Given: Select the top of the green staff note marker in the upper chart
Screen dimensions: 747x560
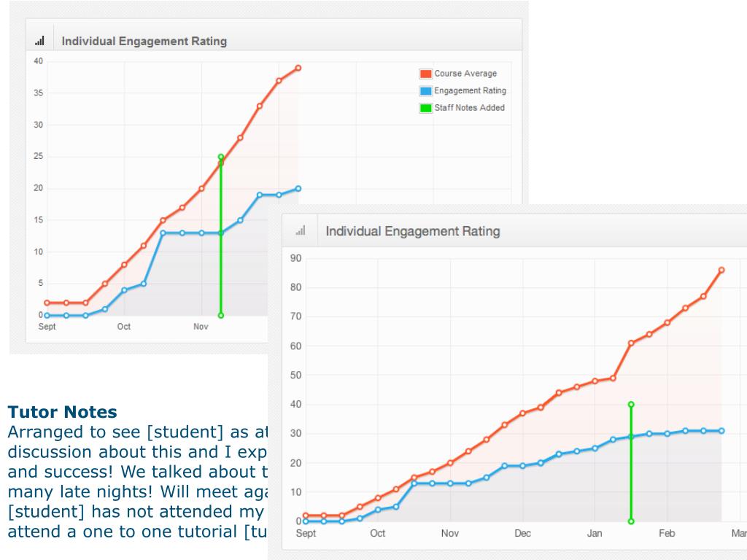Looking at the screenshot, I should click(221, 157).
